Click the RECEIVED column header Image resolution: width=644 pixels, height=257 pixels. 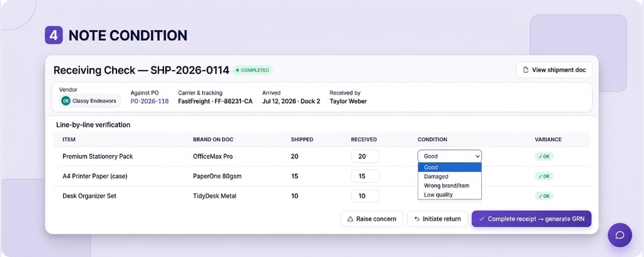[364, 139]
